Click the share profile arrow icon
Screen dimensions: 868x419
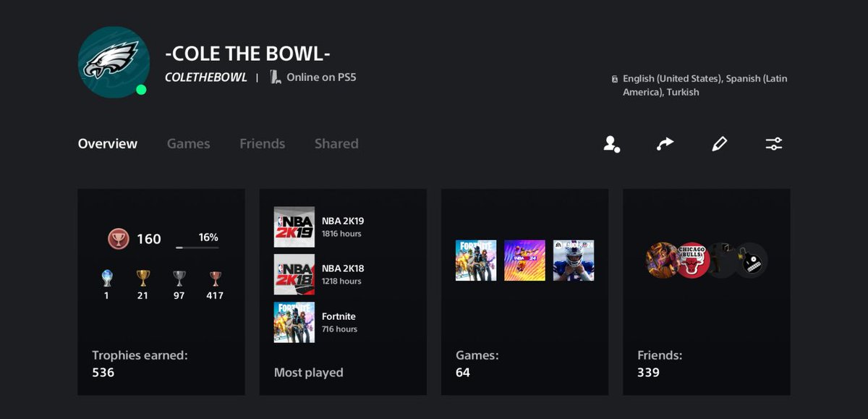pos(665,144)
